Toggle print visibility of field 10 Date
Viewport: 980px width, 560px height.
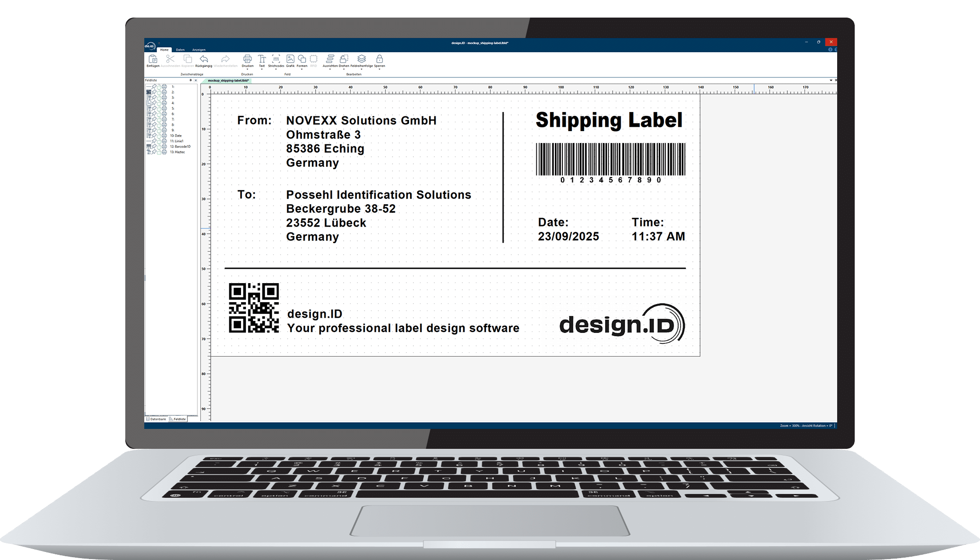pos(164,136)
